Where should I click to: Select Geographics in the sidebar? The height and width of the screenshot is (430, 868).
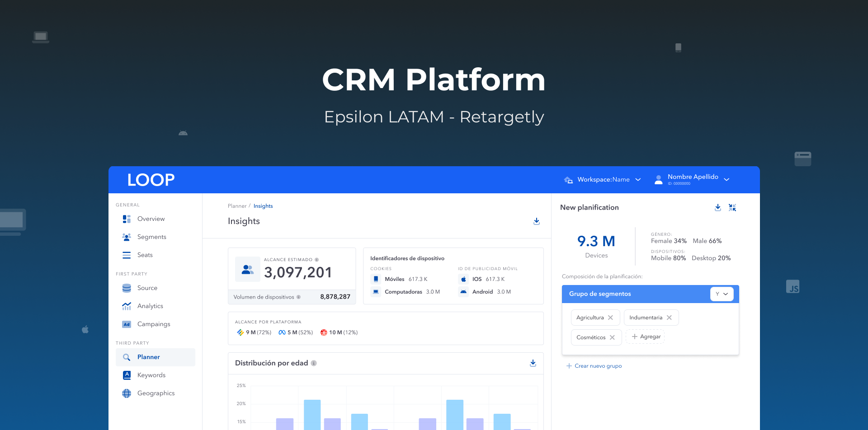[156, 393]
